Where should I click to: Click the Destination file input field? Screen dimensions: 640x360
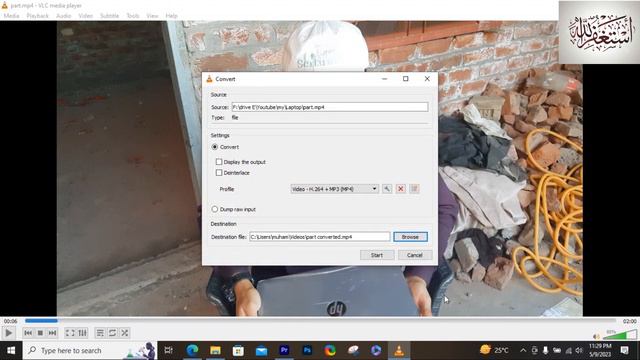coord(320,237)
